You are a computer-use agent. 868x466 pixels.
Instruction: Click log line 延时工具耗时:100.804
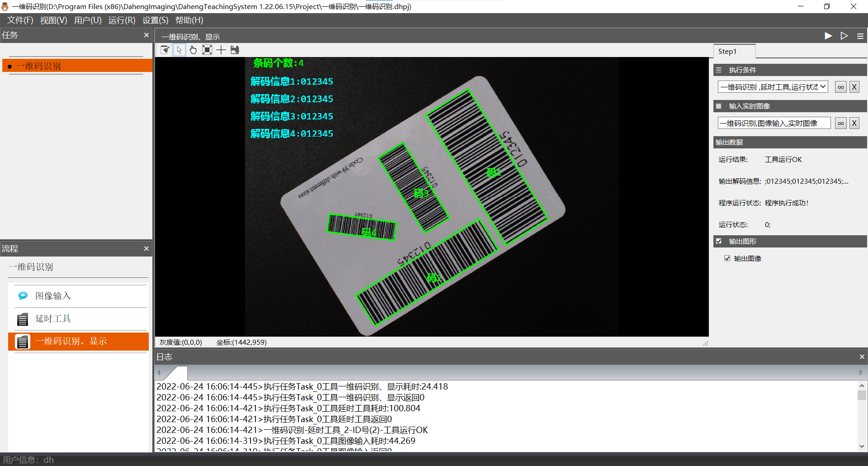tap(288, 409)
